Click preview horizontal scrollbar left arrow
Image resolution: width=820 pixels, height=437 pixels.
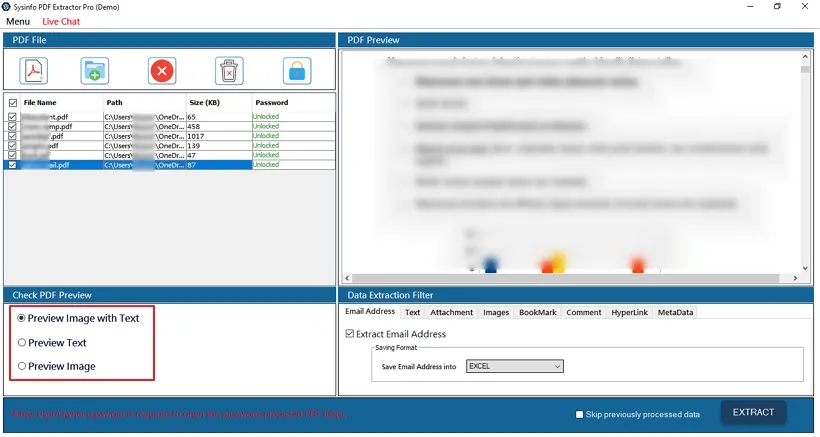[x=347, y=279]
